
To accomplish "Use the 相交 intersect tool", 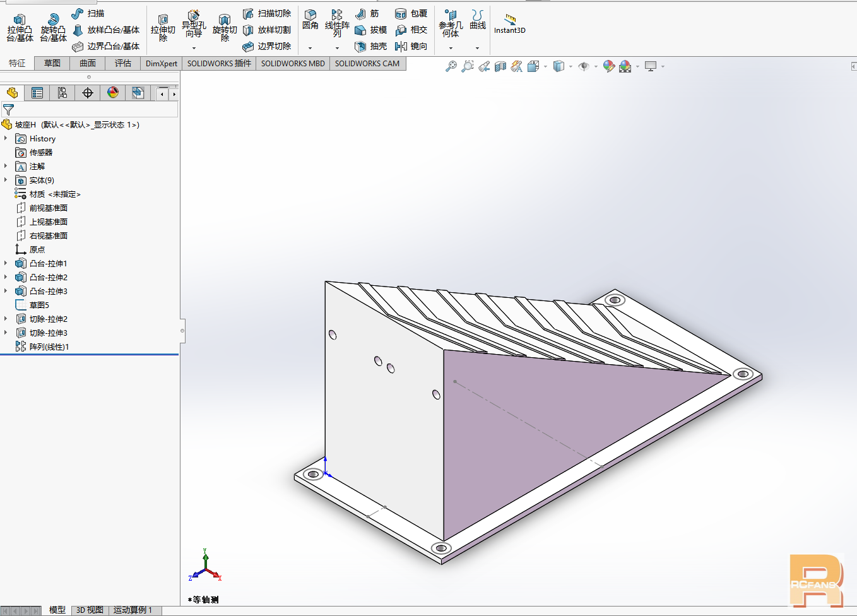I will point(411,30).
